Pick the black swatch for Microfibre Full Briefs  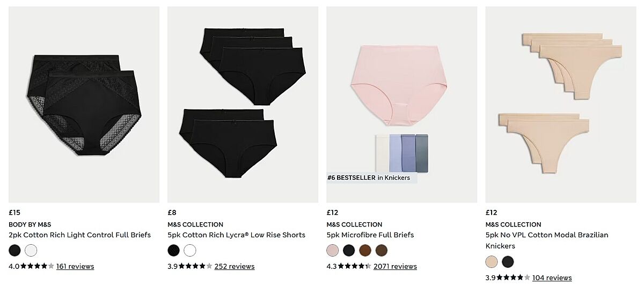349,250
